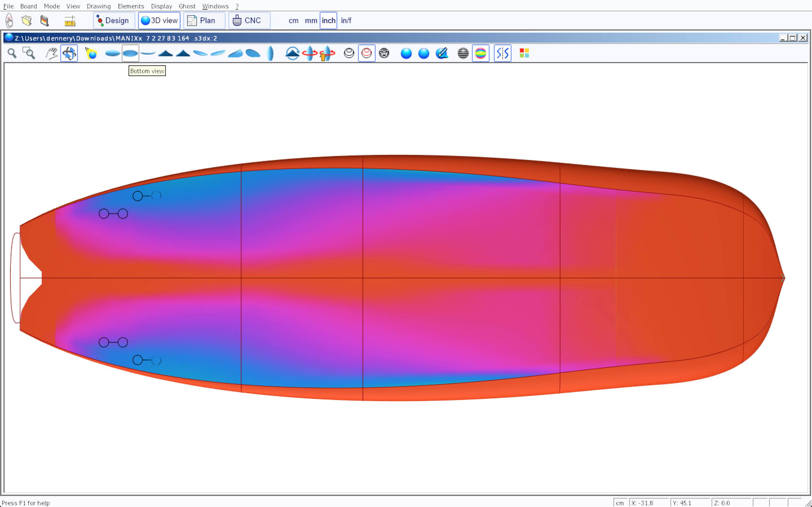812x507 pixels.
Task: Click the light source icon
Action: [x=91, y=53]
